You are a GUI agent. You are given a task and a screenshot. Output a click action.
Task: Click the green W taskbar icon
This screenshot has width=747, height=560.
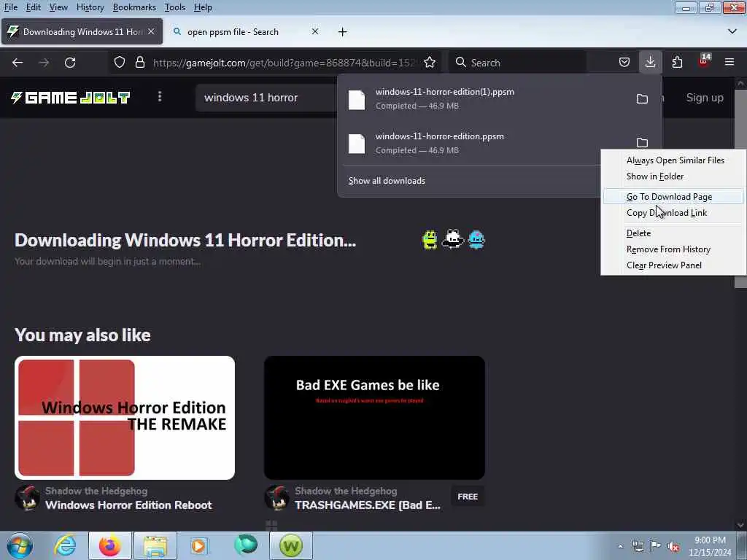[x=291, y=545]
